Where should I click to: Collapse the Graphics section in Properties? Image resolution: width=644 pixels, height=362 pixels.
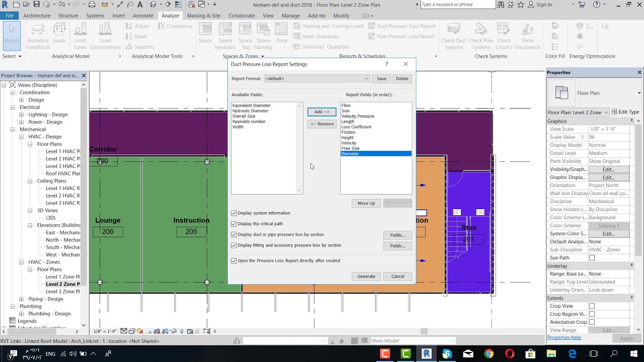631,121
